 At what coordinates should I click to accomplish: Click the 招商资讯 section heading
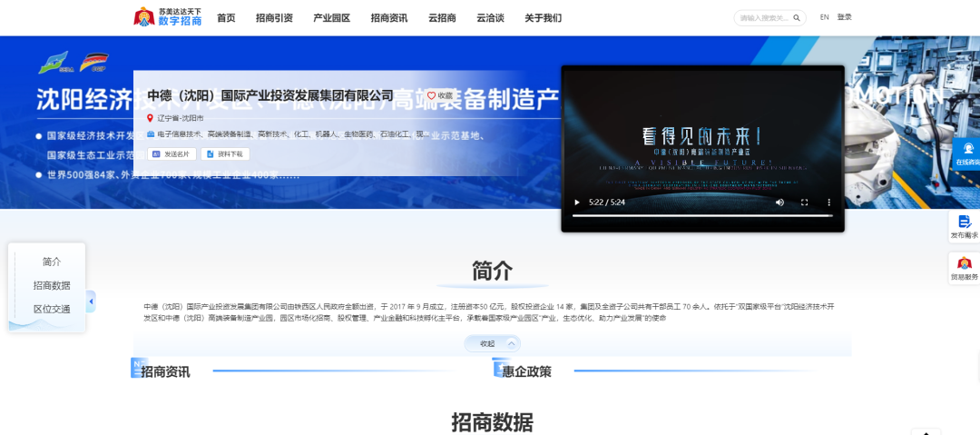166,371
